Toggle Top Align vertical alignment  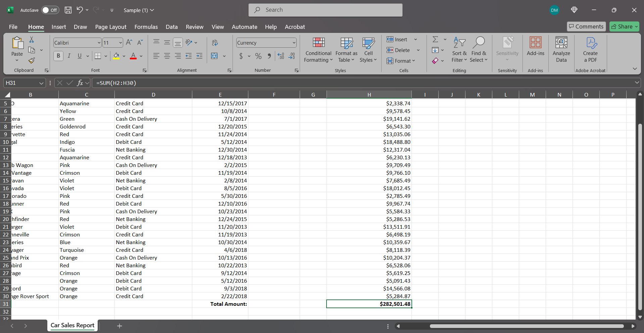click(x=156, y=42)
